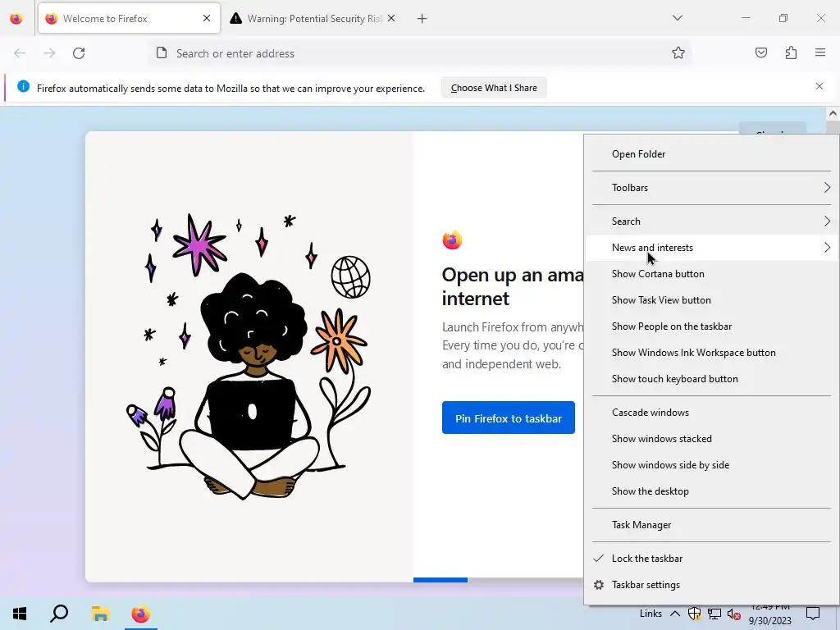Viewport: 840px width, 630px height.
Task: Open the Save to Pocket icon
Action: click(761, 53)
